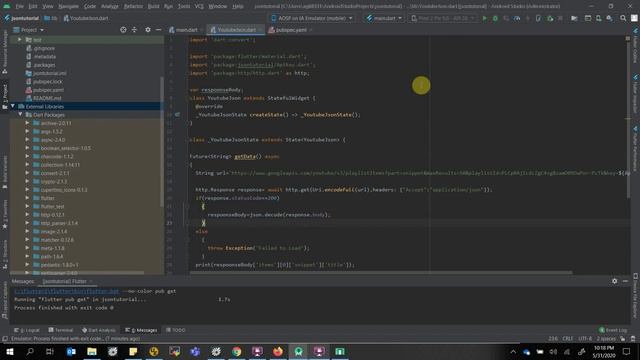This screenshot has height=360, width=640.
Task: Open Chrome from the taskbar
Action: click(x=237, y=351)
